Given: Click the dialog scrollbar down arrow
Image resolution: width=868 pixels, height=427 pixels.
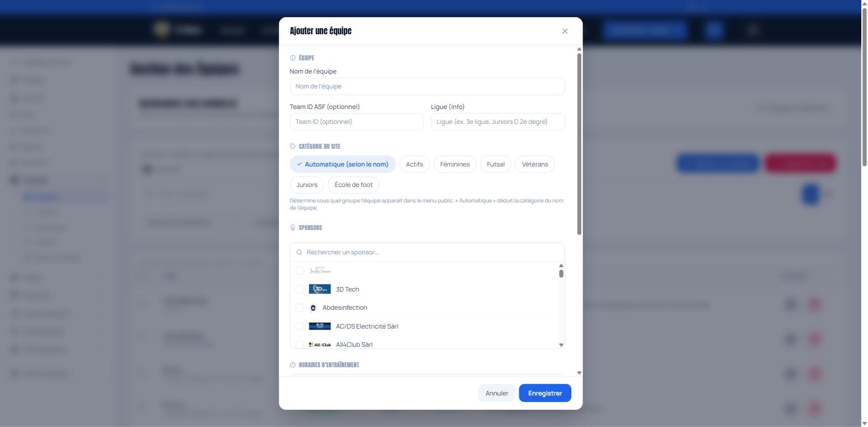Looking at the screenshot, I should click(580, 373).
